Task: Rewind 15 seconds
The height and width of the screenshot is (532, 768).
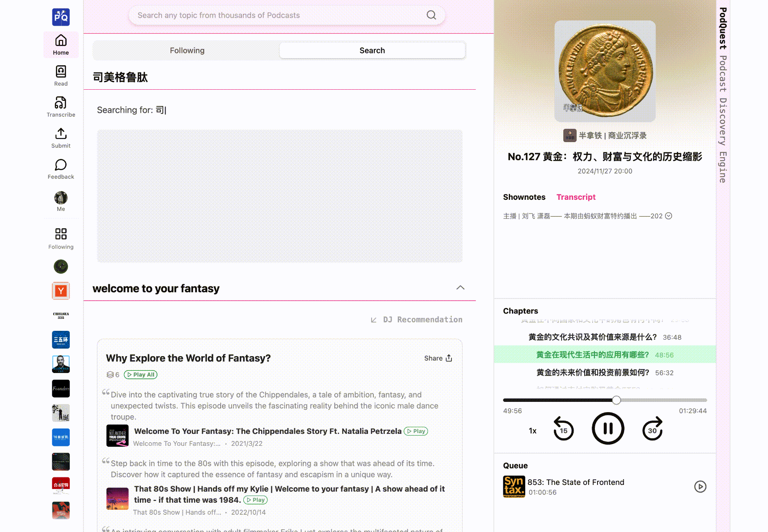Action: pyautogui.click(x=563, y=429)
